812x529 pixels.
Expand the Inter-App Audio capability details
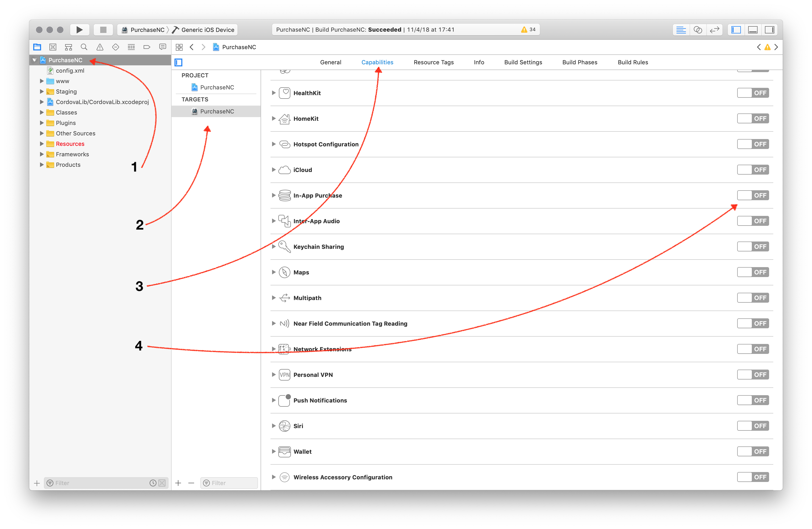(274, 221)
